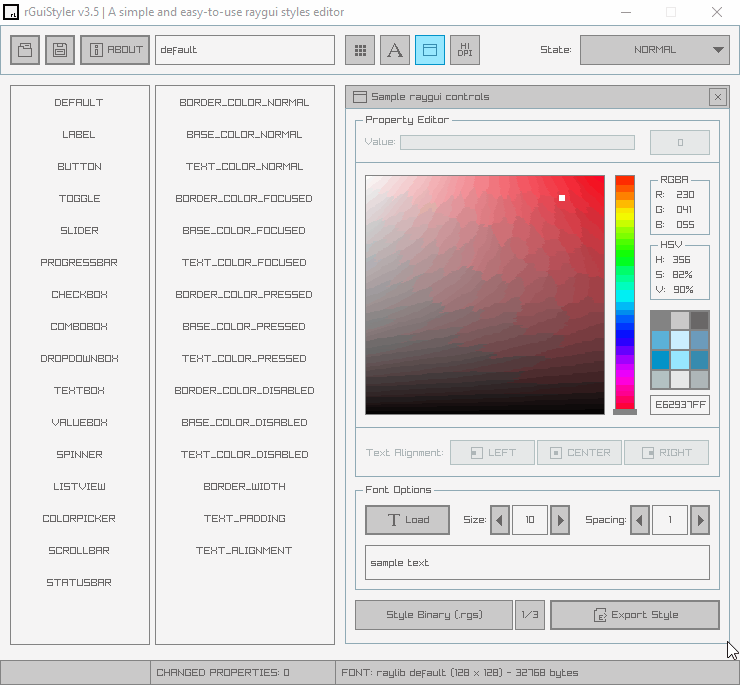Choose BASE_COLOR_NORMAL property
The image size is (740, 685).
pyautogui.click(x=244, y=135)
